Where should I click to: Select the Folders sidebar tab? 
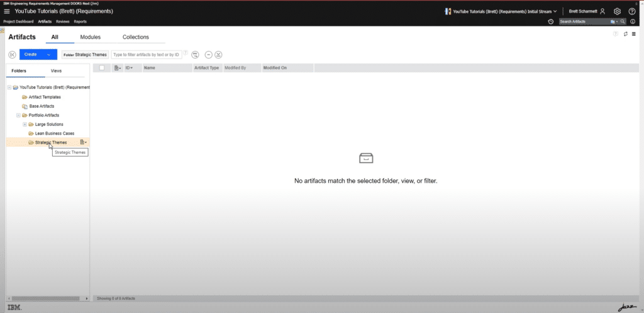19,71
